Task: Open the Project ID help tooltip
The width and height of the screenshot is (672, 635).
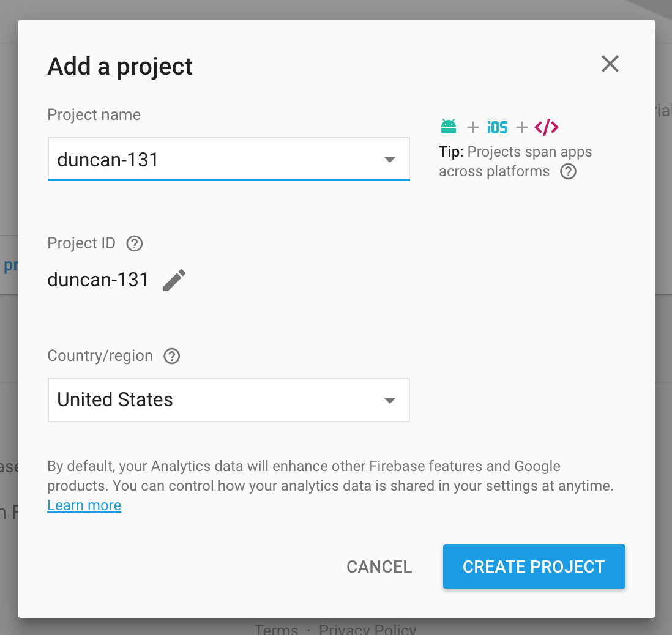Action: tap(134, 244)
